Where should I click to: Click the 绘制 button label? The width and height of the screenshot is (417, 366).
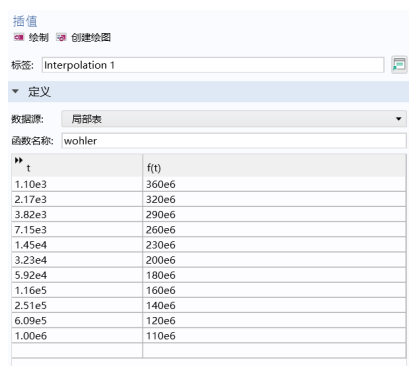point(39,37)
